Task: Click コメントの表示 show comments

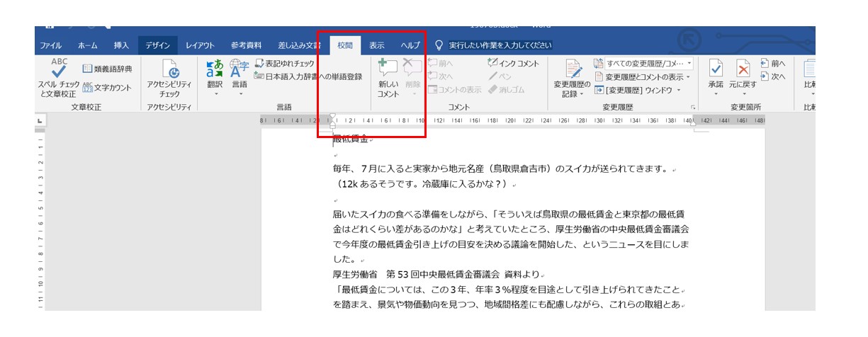Action: click(454, 90)
